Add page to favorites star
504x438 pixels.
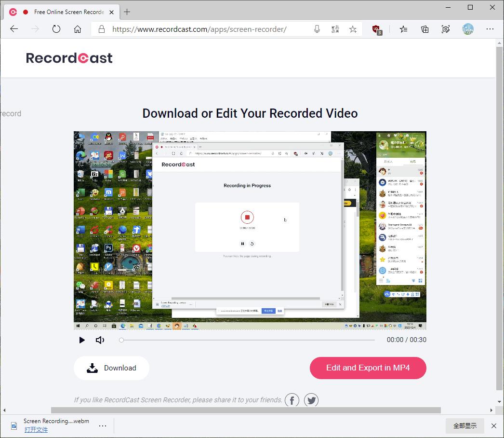tap(353, 29)
